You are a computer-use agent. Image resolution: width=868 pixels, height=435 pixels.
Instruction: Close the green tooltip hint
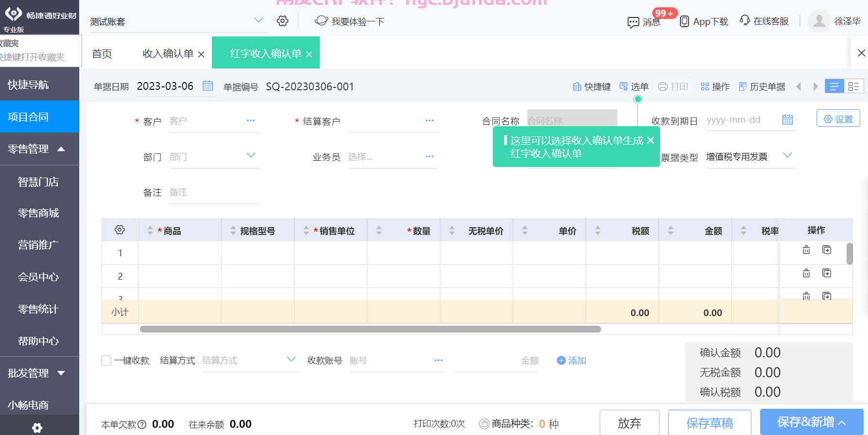(651, 140)
